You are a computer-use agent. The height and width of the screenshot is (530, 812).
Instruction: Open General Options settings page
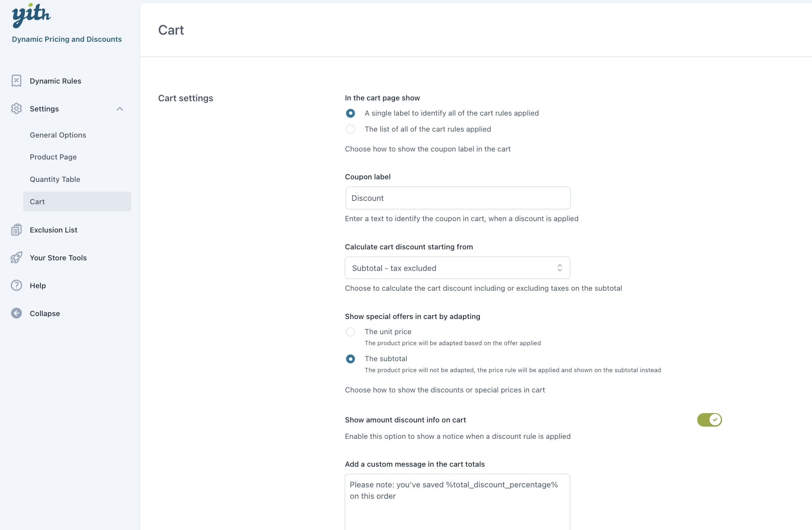click(58, 135)
